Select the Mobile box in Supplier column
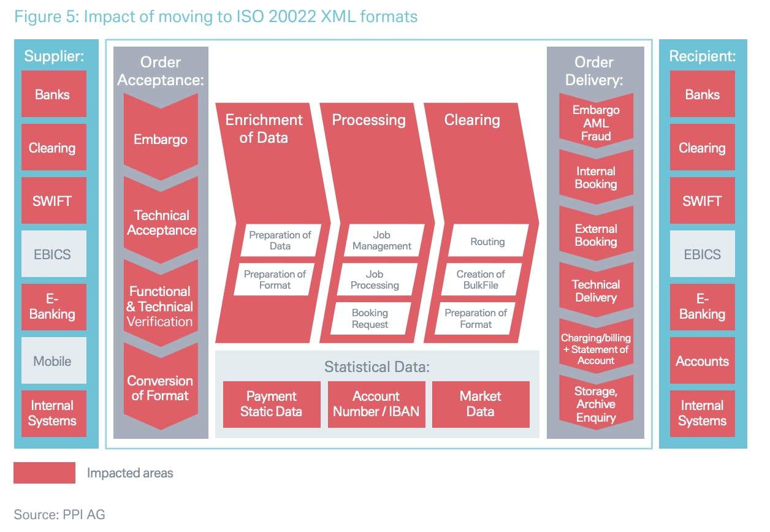770x532 pixels. click(x=53, y=361)
